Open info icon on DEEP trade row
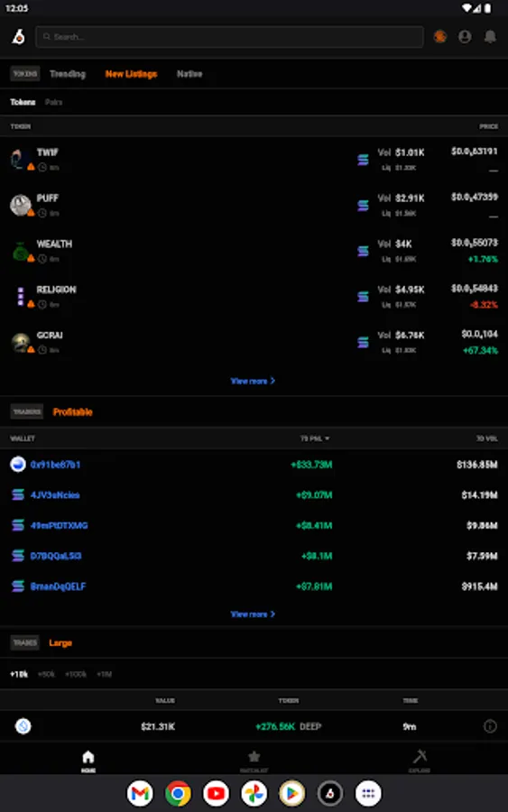508x812 pixels. coord(490,726)
